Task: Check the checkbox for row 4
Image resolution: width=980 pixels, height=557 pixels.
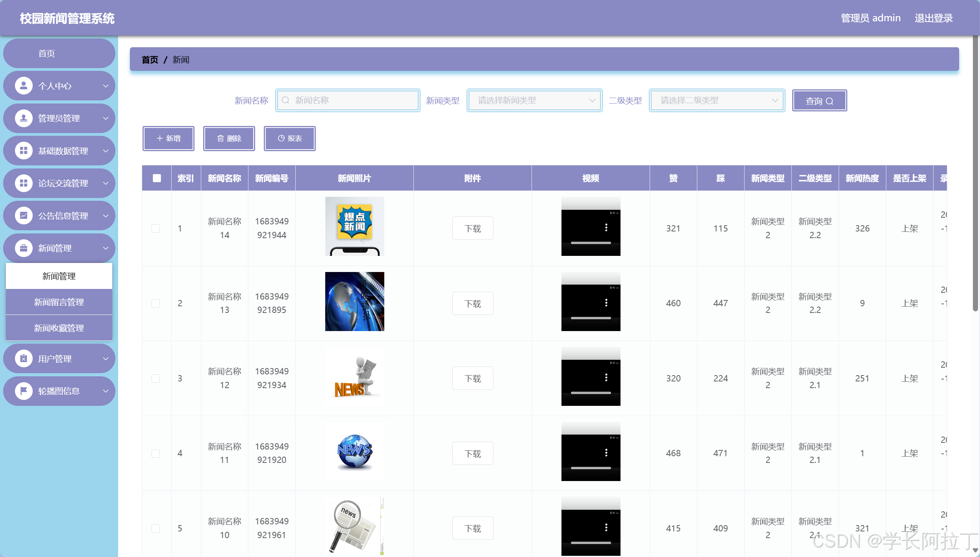Action: (156, 453)
